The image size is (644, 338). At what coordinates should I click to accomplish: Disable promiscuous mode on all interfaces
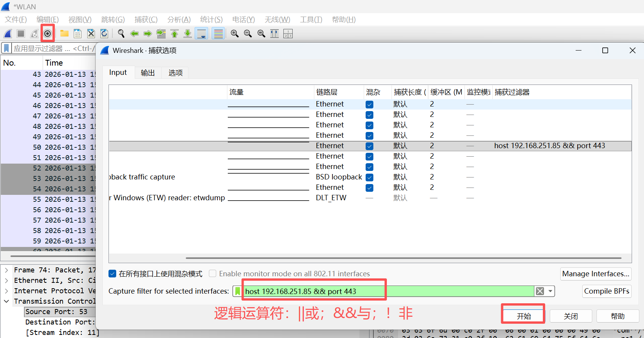112,274
